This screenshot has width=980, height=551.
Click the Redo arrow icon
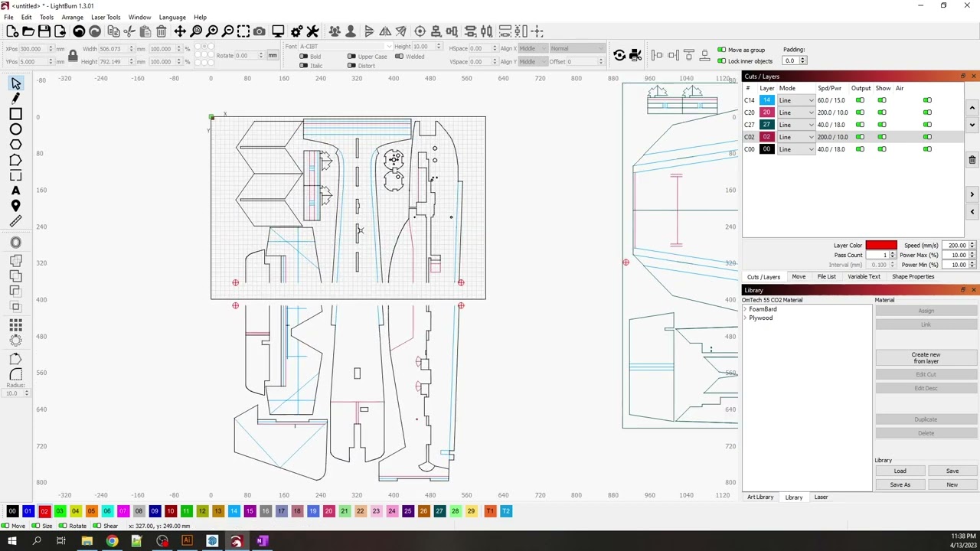(95, 31)
